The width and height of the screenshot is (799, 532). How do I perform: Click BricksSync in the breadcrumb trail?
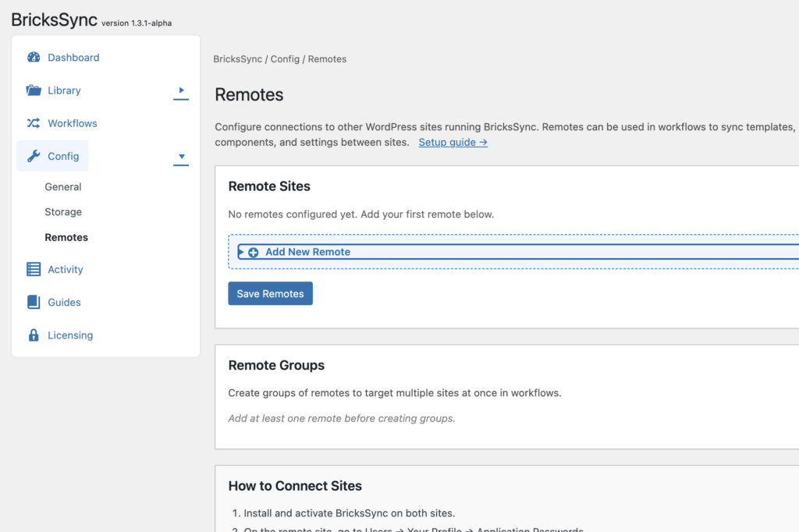click(237, 59)
